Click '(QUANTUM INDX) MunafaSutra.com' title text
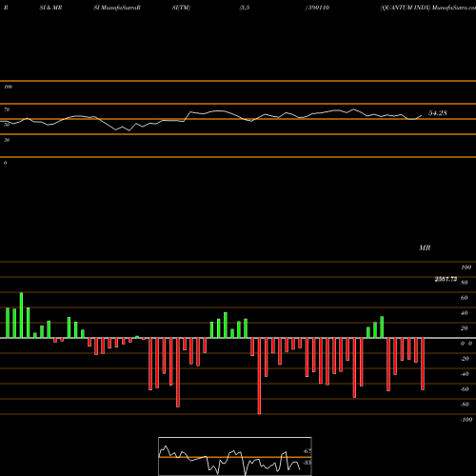The height and width of the screenshot is (476, 476). tap(427, 8)
